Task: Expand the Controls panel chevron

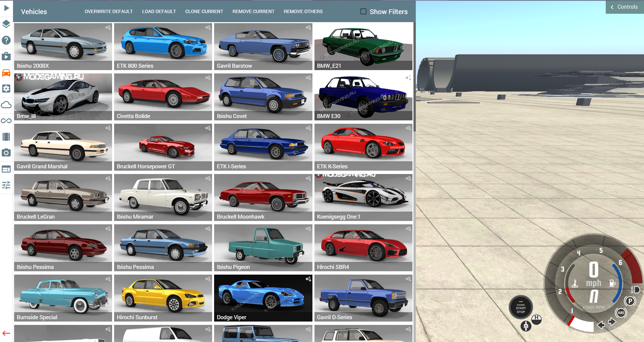Action: [612, 7]
